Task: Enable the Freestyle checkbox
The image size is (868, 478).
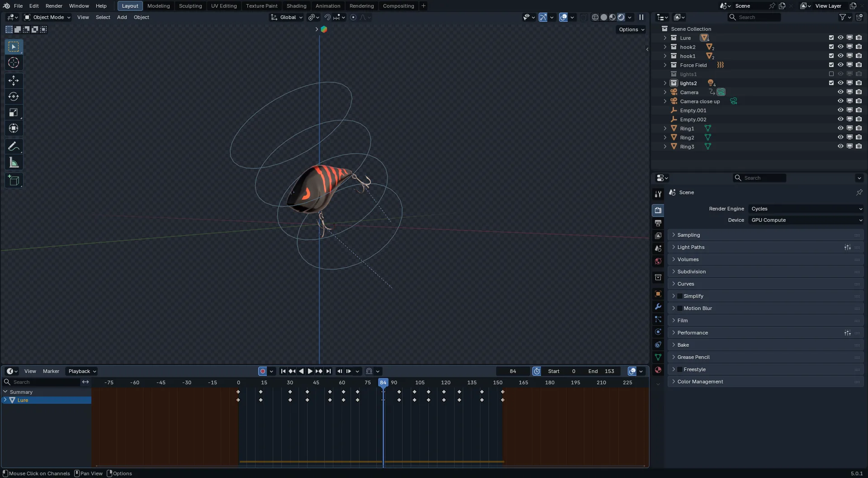Action: click(x=679, y=369)
